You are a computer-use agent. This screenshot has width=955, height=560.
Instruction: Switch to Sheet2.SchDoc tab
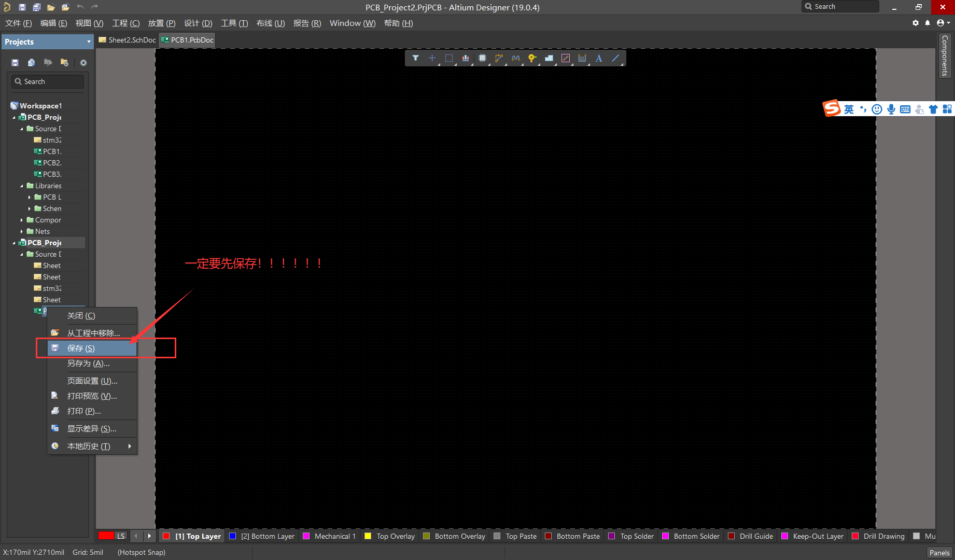[x=127, y=40]
